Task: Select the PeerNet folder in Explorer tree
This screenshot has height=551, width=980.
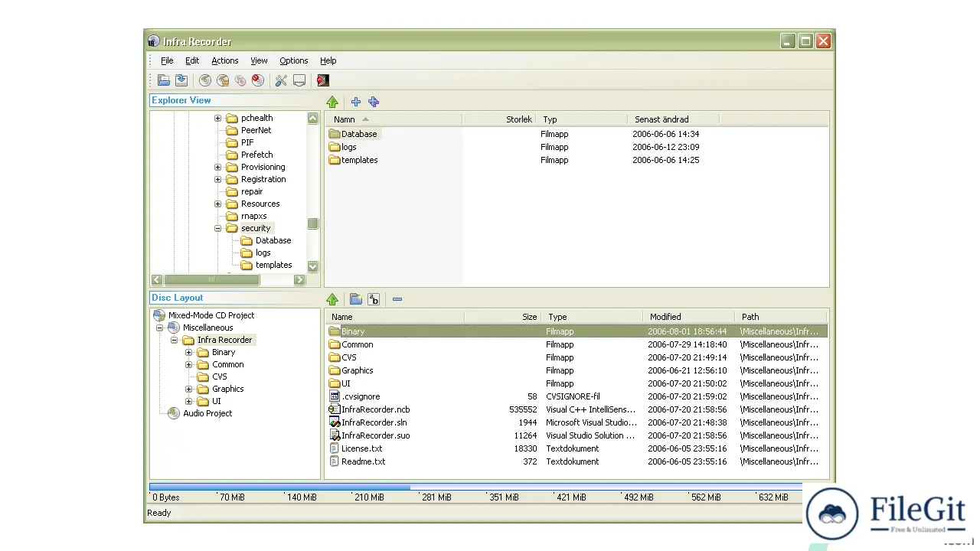Action: [x=256, y=130]
